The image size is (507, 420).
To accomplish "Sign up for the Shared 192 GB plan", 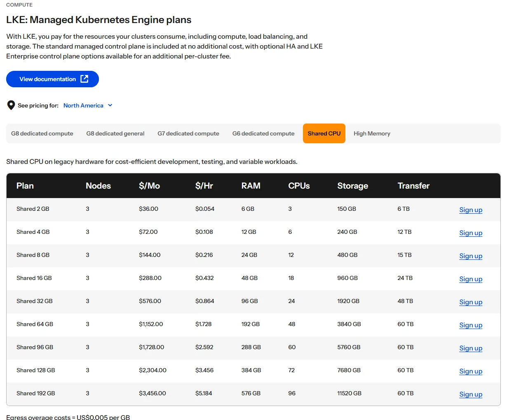I will [471, 394].
